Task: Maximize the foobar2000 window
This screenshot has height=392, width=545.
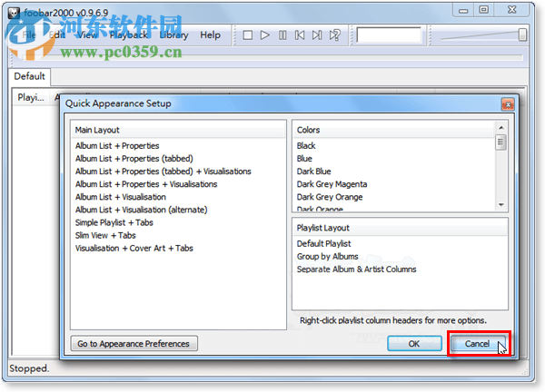Action: [x=484, y=10]
